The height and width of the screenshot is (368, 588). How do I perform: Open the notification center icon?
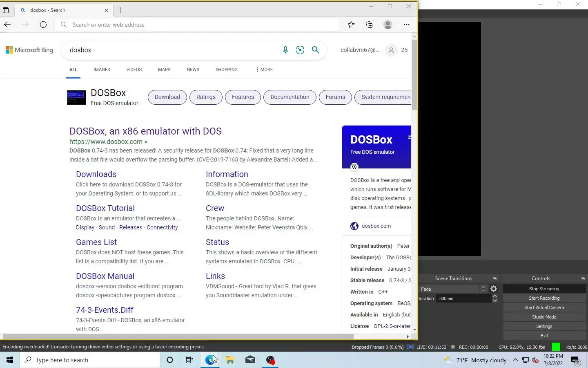[x=575, y=360]
